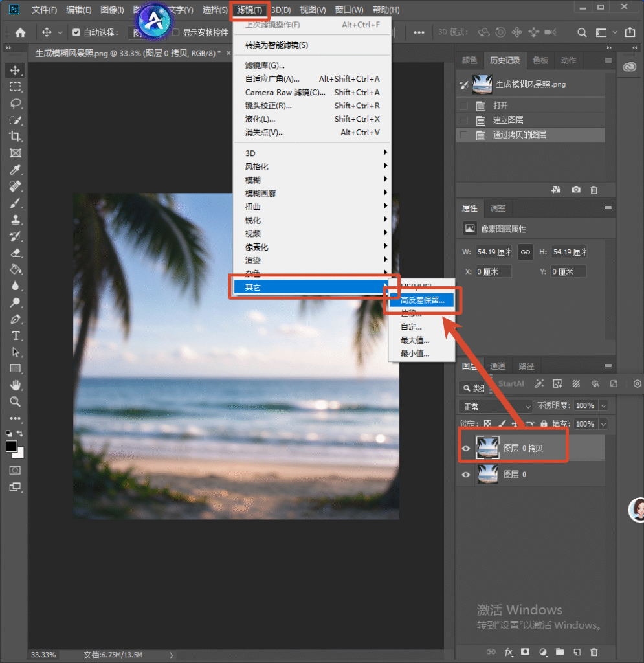The height and width of the screenshot is (663, 644).
Task: Select the Brush tool
Action: click(x=16, y=203)
